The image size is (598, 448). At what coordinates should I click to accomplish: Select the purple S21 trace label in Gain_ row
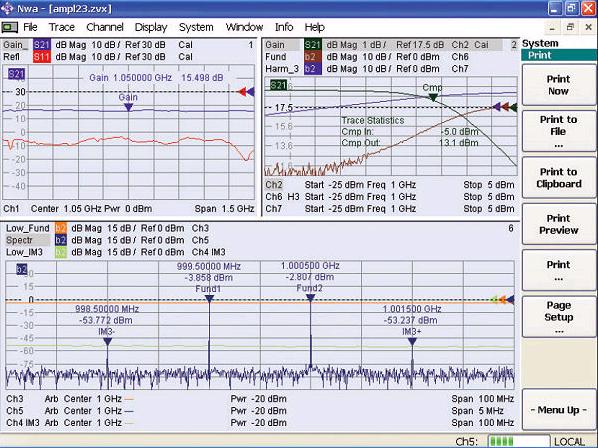click(x=42, y=45)
